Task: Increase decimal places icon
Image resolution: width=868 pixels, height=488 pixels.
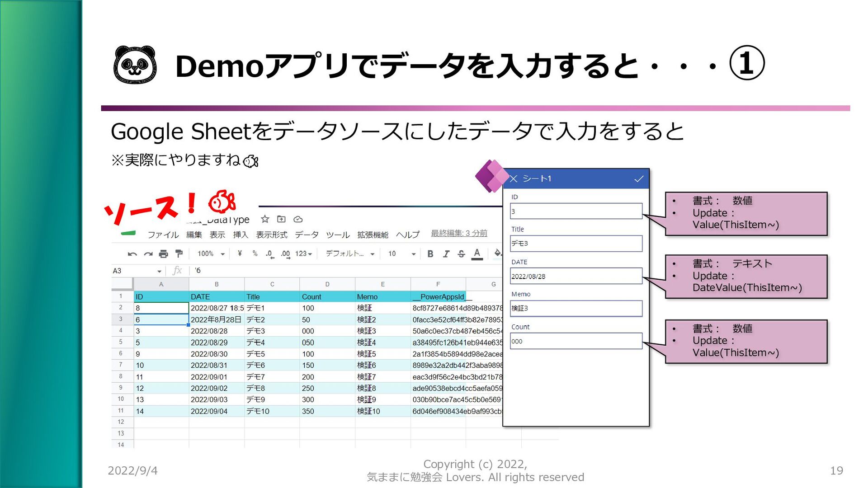Action: 285,254
